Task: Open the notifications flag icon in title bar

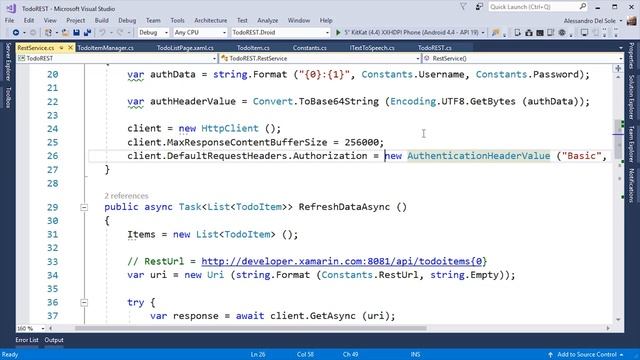Action: coord(463,7)
